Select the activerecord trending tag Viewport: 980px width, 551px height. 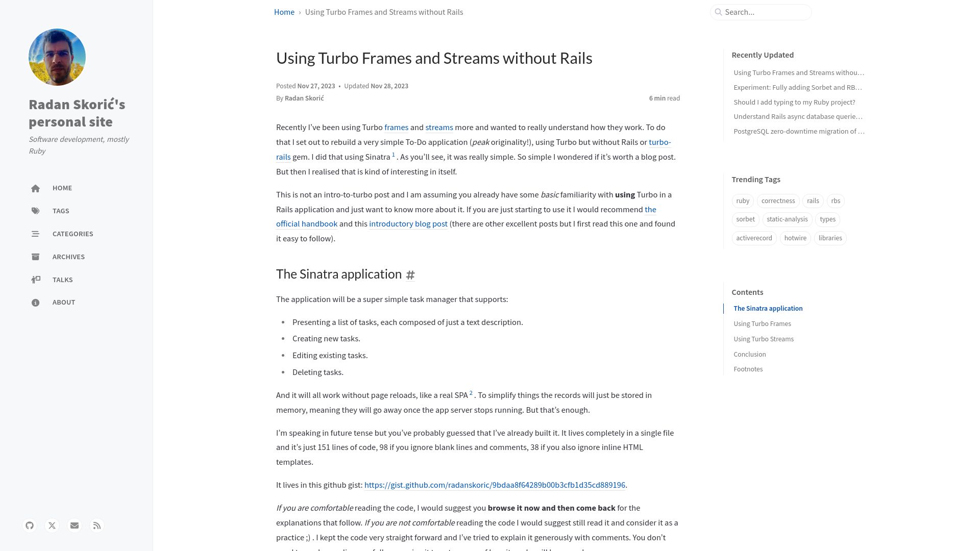[x=754, y=238]
